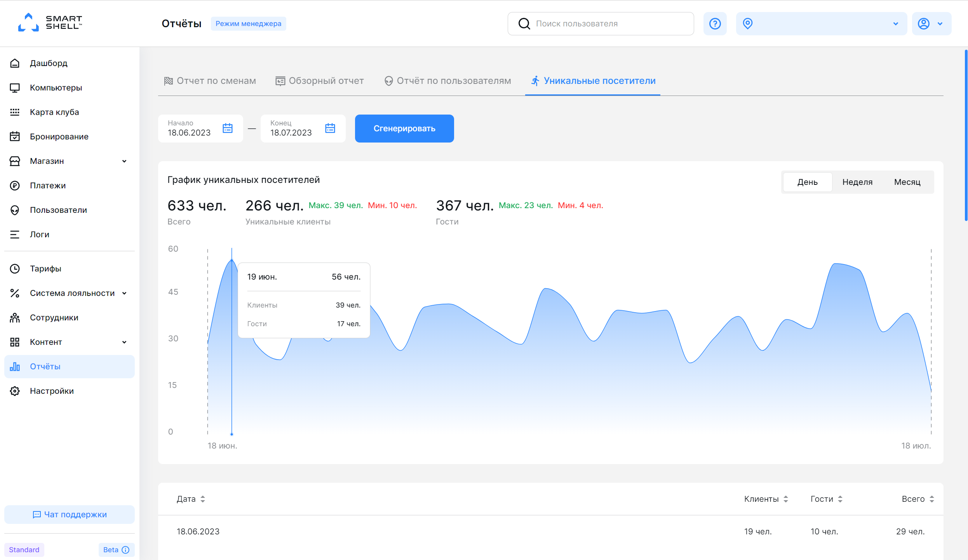Open the Конец date calendar icon
The height and width of the screenshot is (560, 968).
330,128
